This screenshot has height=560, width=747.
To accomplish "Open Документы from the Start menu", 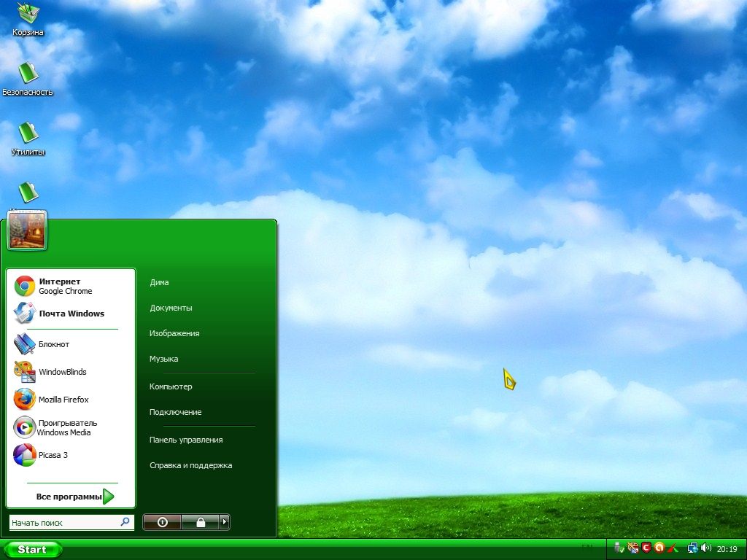I will 171,308.
